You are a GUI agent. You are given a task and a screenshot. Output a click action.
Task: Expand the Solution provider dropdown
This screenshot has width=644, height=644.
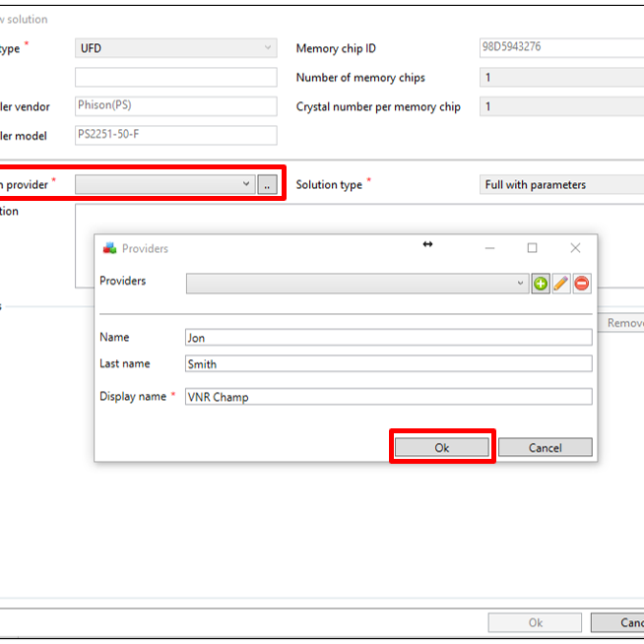[x=246, y=184]
